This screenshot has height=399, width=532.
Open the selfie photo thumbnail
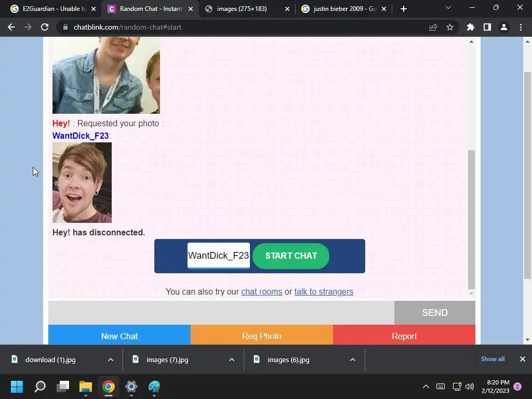[82, 182]
